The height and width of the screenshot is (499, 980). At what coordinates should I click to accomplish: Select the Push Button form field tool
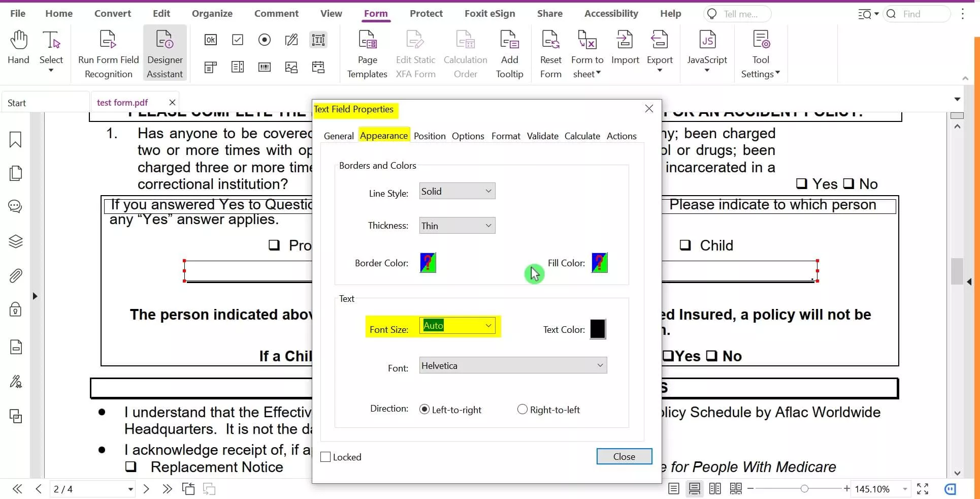click(x=211, y=40)
